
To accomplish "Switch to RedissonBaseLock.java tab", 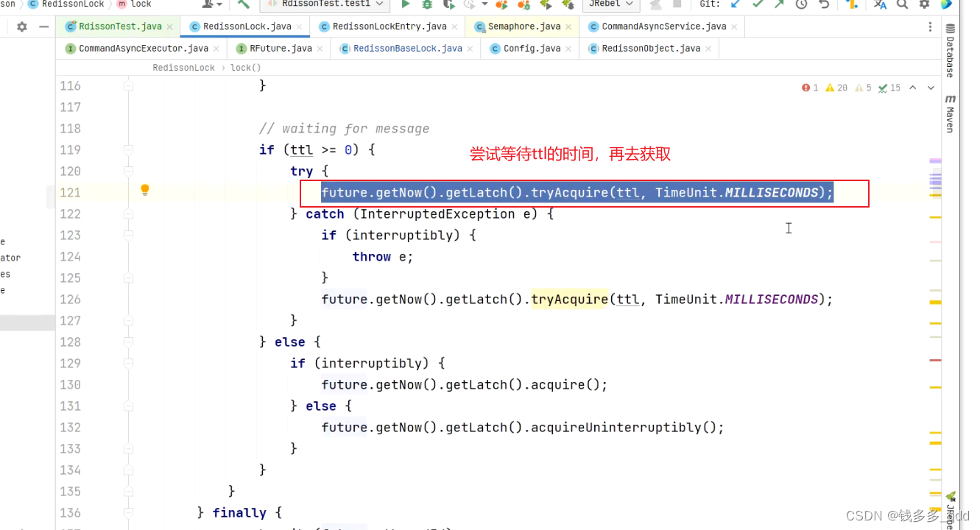I will click(407, 49).
